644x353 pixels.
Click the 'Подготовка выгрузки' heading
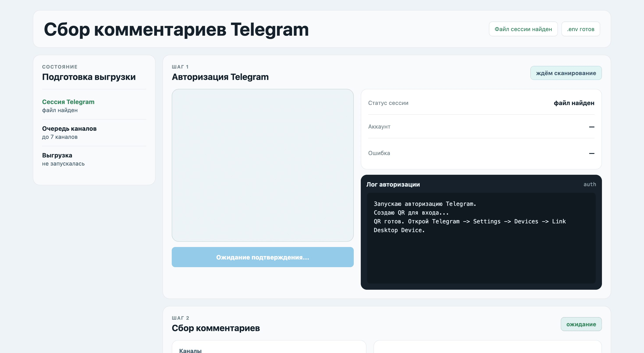(x=89, y=77)
